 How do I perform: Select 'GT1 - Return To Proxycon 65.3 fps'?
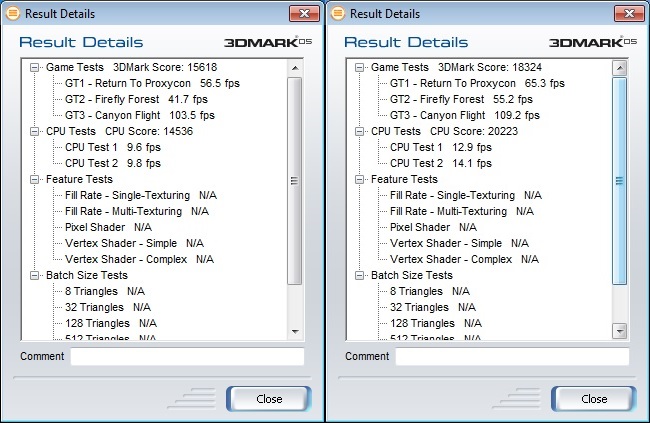(477, 83)
